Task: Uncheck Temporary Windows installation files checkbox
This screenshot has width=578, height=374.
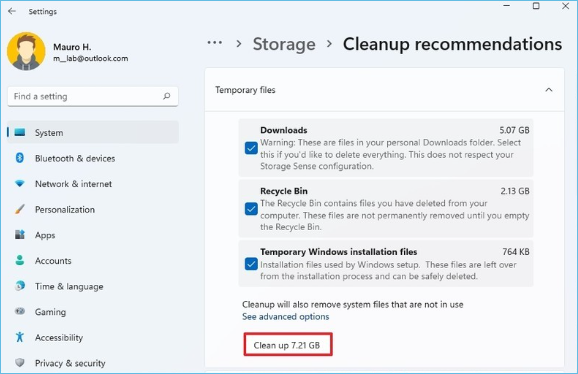Action: coord(251,264)
